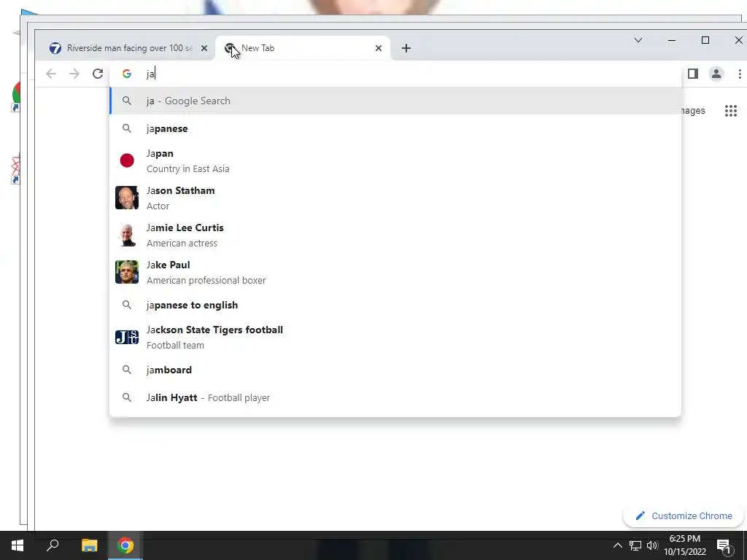Close the New Tab tab
Image resolution: width=747 pixels, height=560 pixels.
tap(379, 48)
